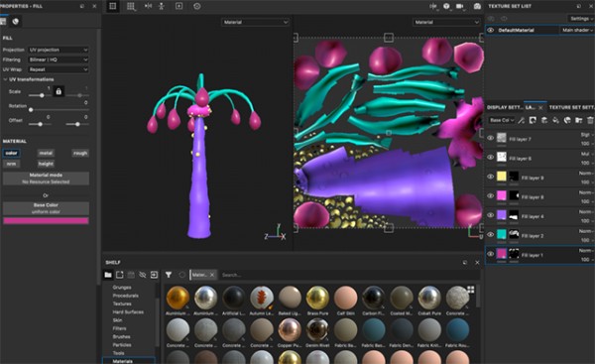Toggle DefaultMaterial texture set visibility eye

pyautogui.click(x=490, y=30)
